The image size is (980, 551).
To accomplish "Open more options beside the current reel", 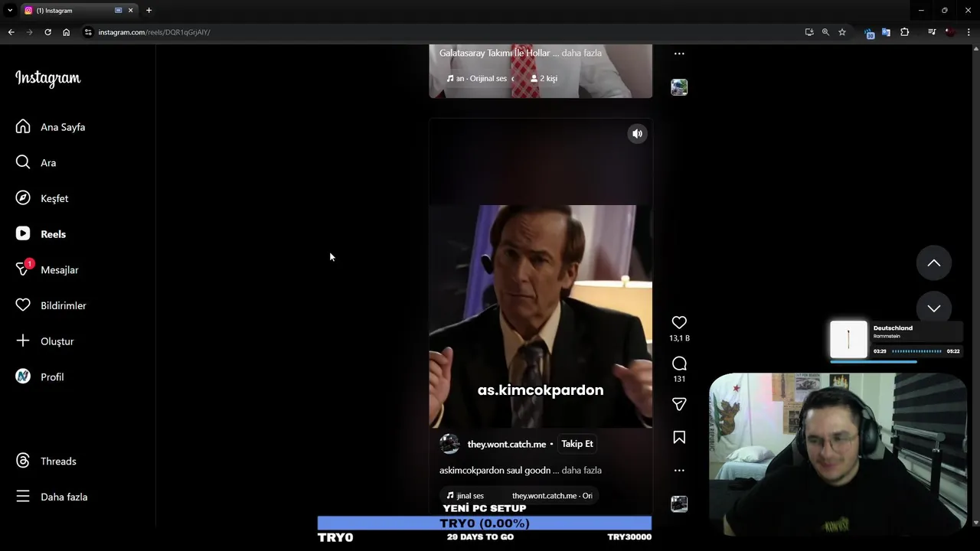I will (679, 471).
